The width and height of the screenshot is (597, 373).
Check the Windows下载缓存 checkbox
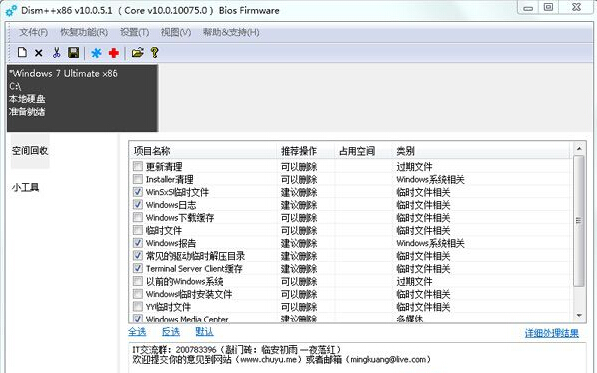pyautogui.click(x=138, y=217)
